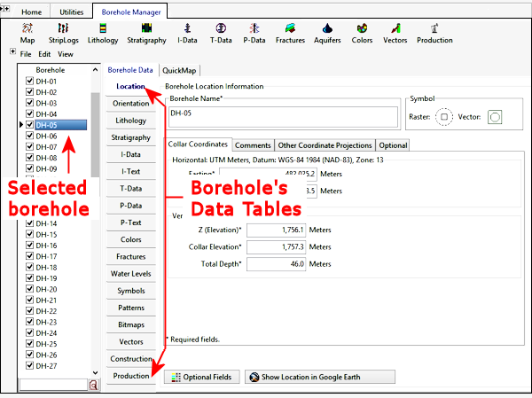Image resolution: width=532 pixels, height=398 pixels.
Task: Open the StripLogs tool
Action: 63,34
